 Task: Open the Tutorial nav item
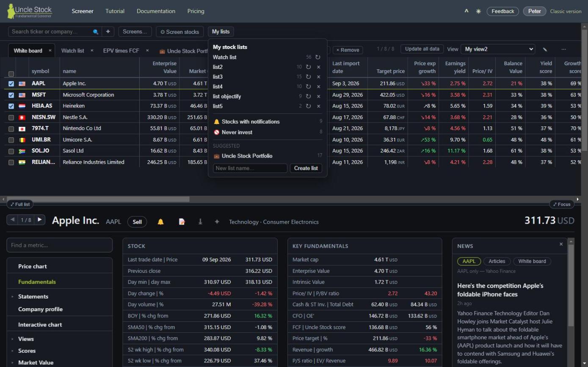click(x=115, y=11)
